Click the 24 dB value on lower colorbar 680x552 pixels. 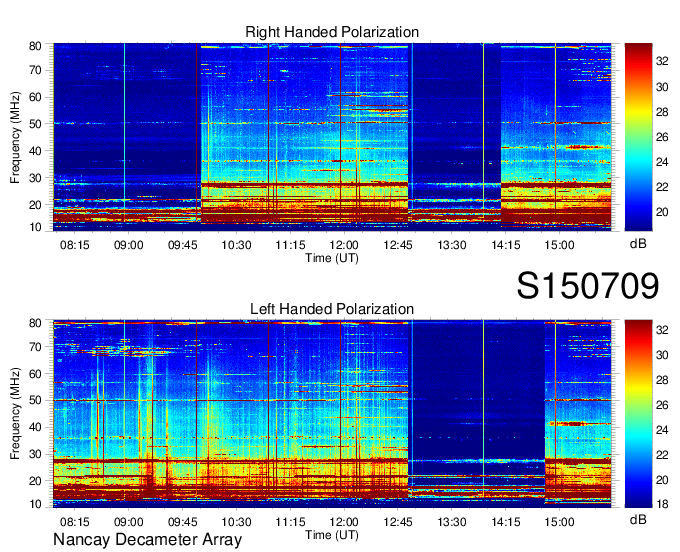coord(662,430)
